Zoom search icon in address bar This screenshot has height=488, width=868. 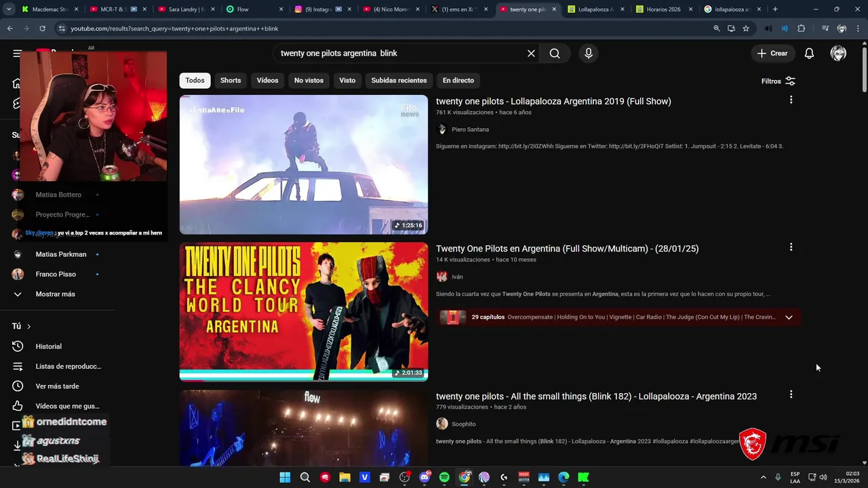click(717, 28)
